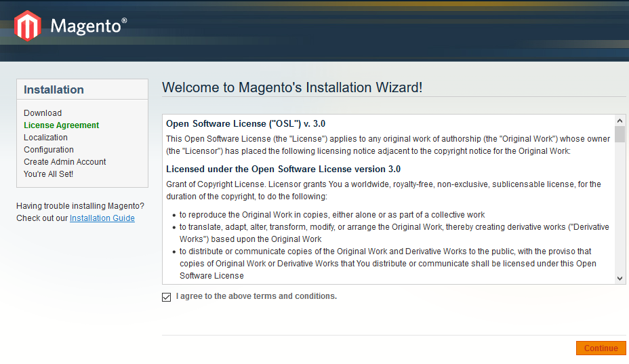The width and height of the screenshot is (629, 364).
Task: Select the License Agreement step
Action: (x=62, y=125)
